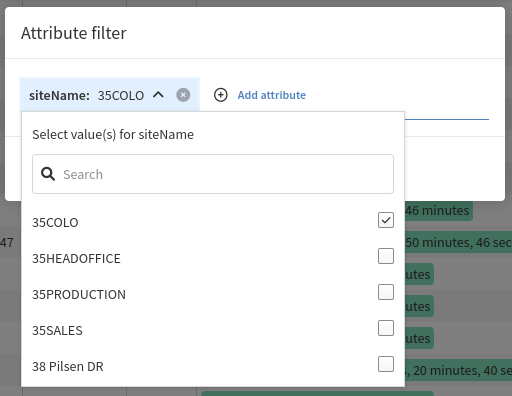Check the 38 Pilsen DR checkbox
The image size is (512, 396).
[386, 364]
